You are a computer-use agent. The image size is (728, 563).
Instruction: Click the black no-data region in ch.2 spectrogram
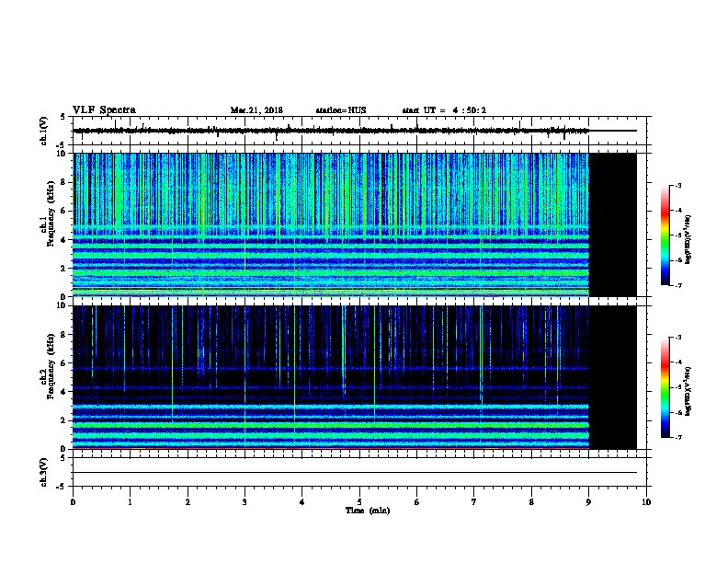coord(613,377)
